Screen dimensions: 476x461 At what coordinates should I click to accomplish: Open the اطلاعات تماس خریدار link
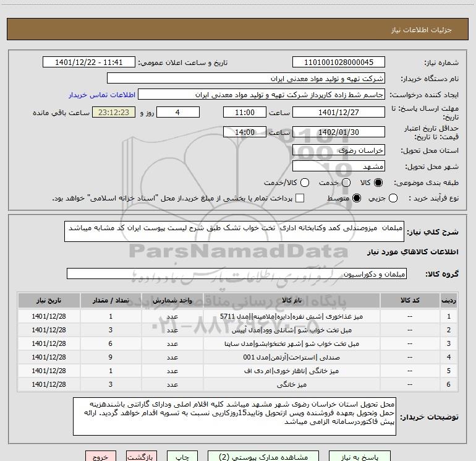tap(102, 95)
